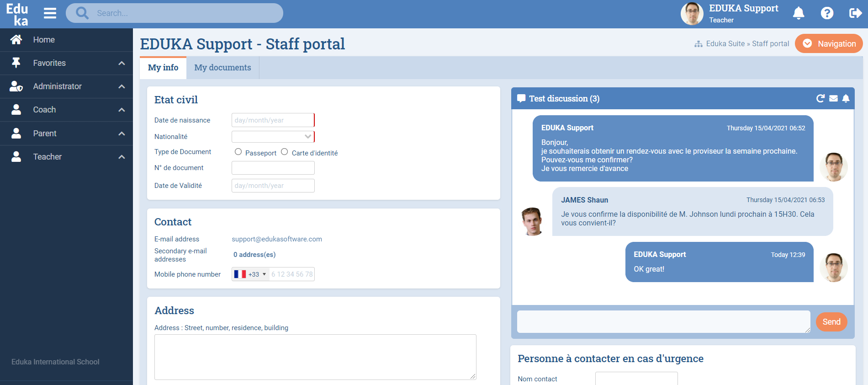Click the Parent person icon
Screen dimensions: 868x385
16,134
